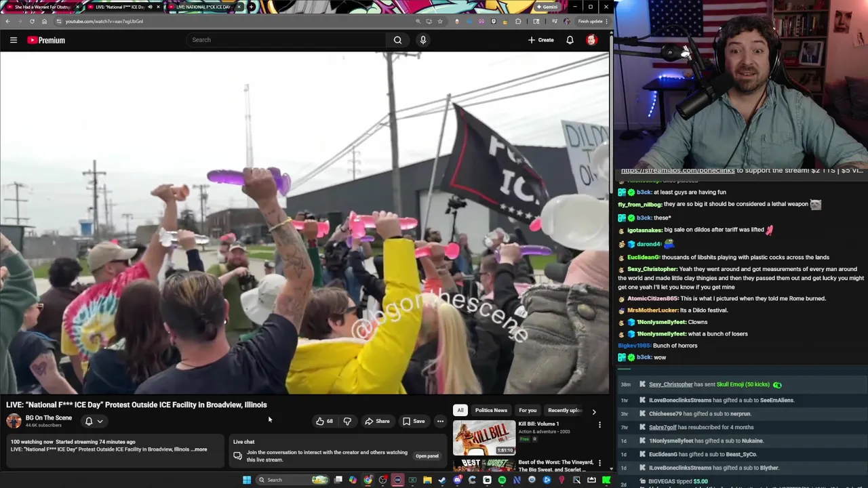868x488 pixels.
Task: Switch to 'She Had a Warrant' tab
Action: coord(42,7)
